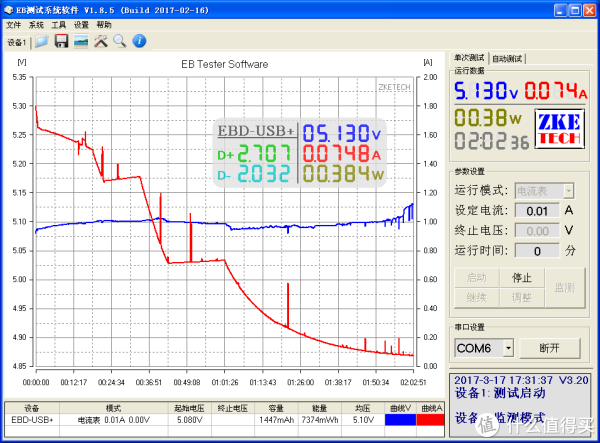Click the 0.074A current readout in right panel

tap(556, 91)
